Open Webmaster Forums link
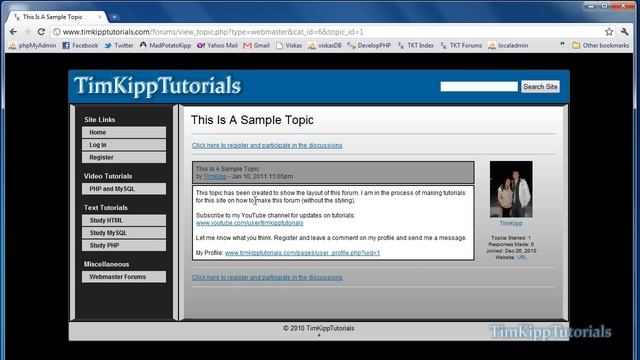 pyautogui.click(x=124, y=277)
